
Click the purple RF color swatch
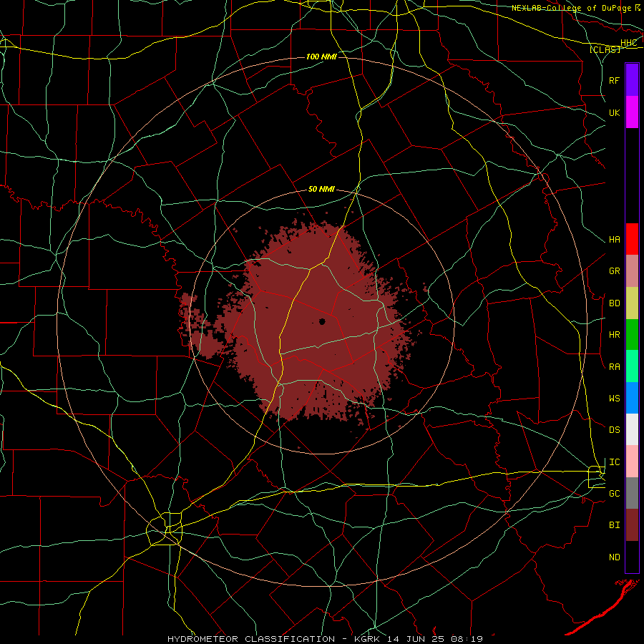pyautogui.click(x=632, y=80)
